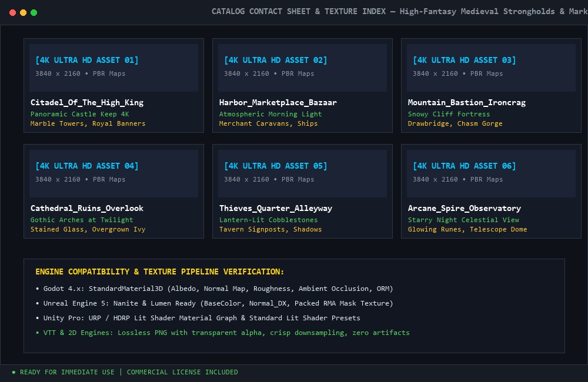Click the green maximize window button
Image resolution: width=588 pixels, height=382 pixels.
pos(34,13)
